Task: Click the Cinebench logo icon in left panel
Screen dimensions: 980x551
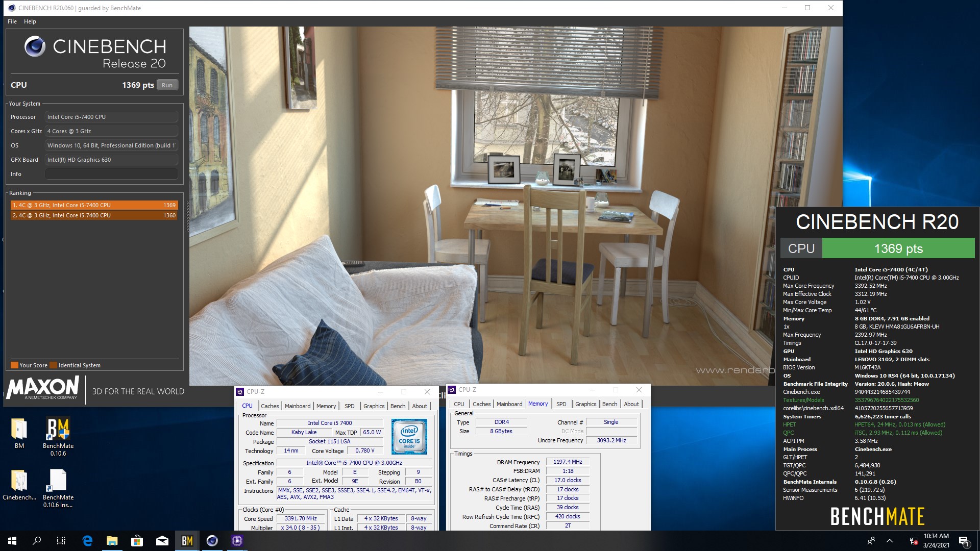Action: [35, 46]
